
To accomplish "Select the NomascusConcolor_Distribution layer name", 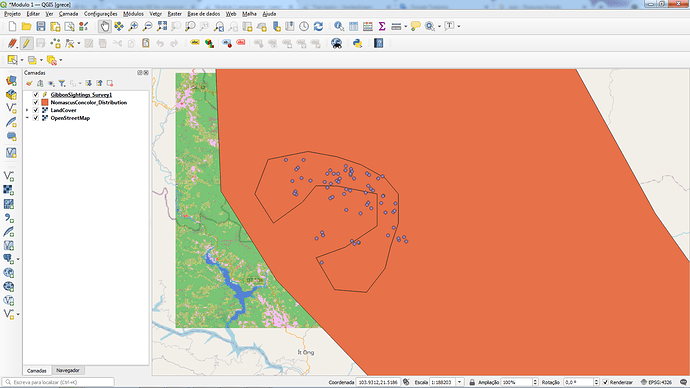I will point(88,102).
